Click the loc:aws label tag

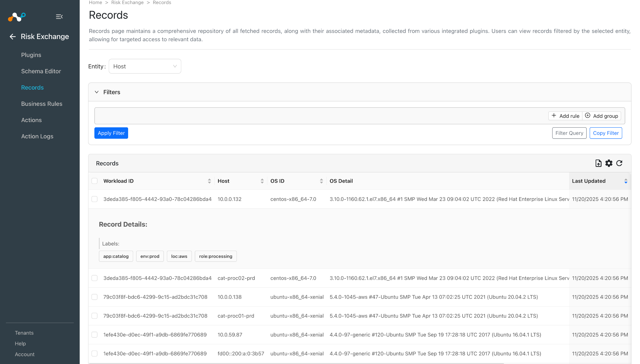(179, 256)
